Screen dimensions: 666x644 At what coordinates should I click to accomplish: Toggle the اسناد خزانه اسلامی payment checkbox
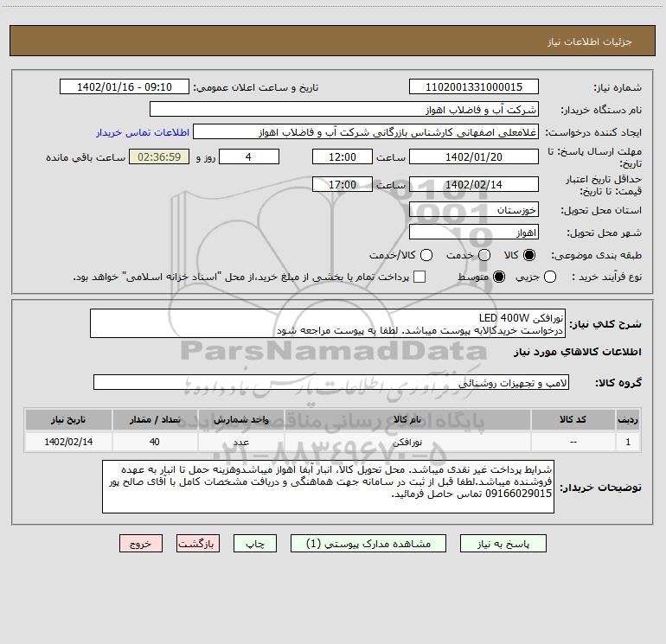[419, 277]
